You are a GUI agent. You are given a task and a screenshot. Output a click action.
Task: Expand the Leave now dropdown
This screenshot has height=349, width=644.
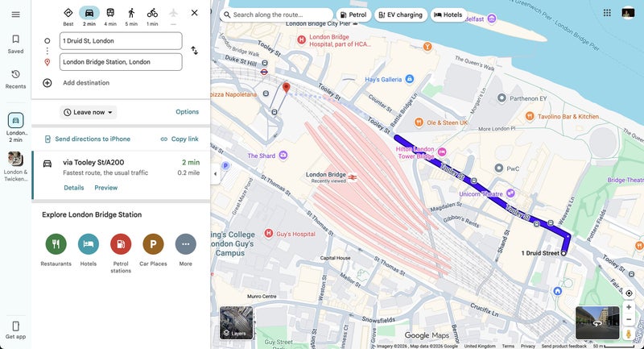click(x=89, y=112)
